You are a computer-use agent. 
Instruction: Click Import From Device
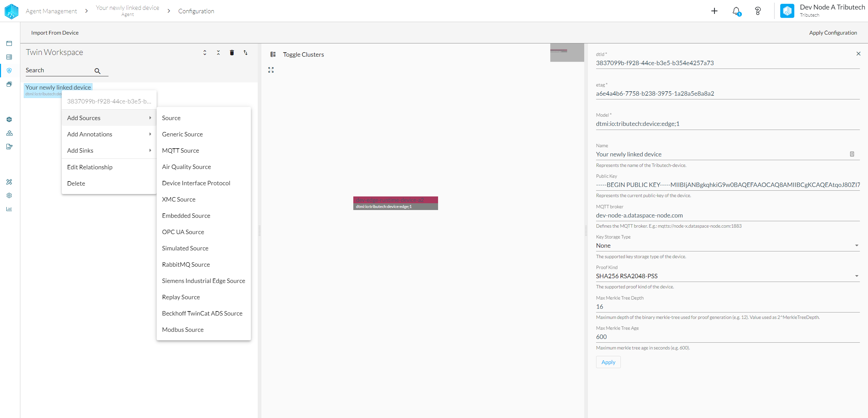55,33
